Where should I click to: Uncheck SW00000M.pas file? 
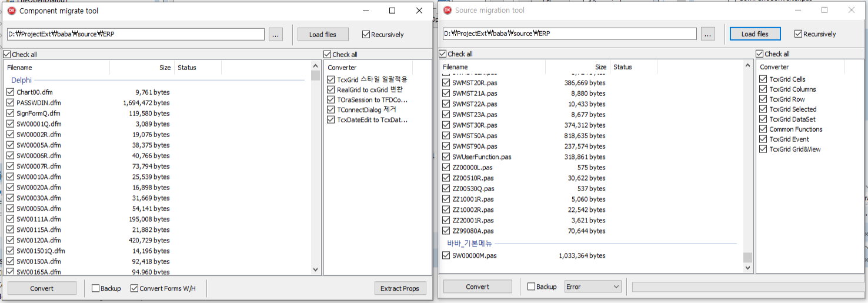tap(446, 256)
